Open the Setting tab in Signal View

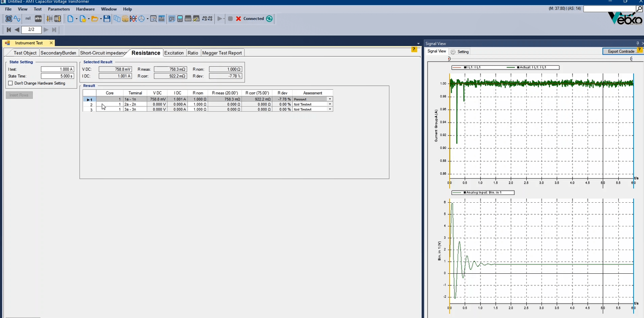click(460, 52)
